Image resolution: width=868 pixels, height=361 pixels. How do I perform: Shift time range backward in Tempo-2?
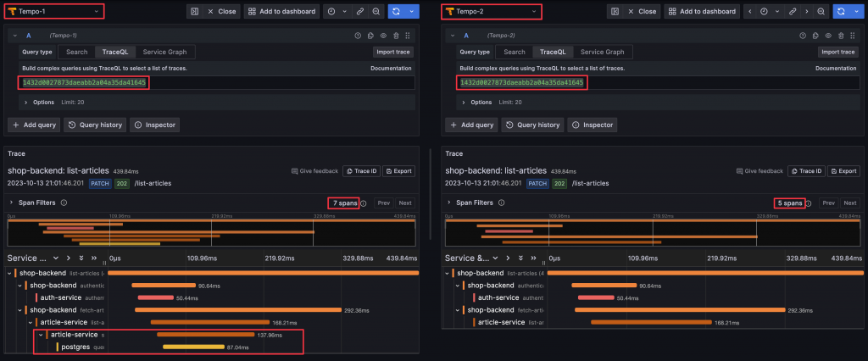click(750, 11)
